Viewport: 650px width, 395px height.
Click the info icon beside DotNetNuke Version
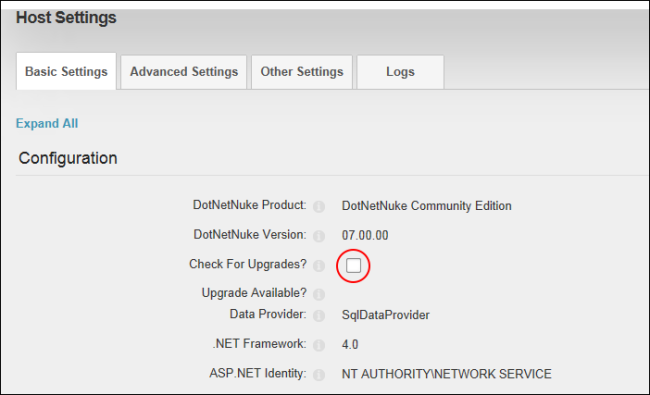pos(319,236)
